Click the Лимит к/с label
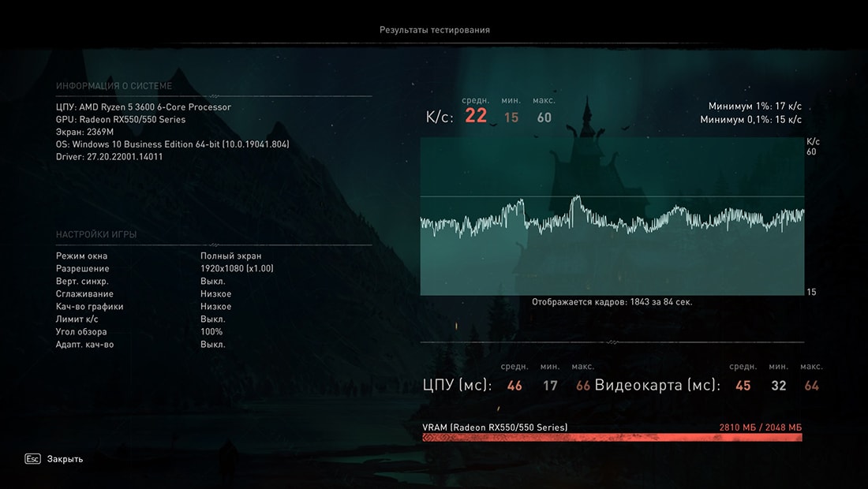The image size is (868, 489). (x=77, y=319)
